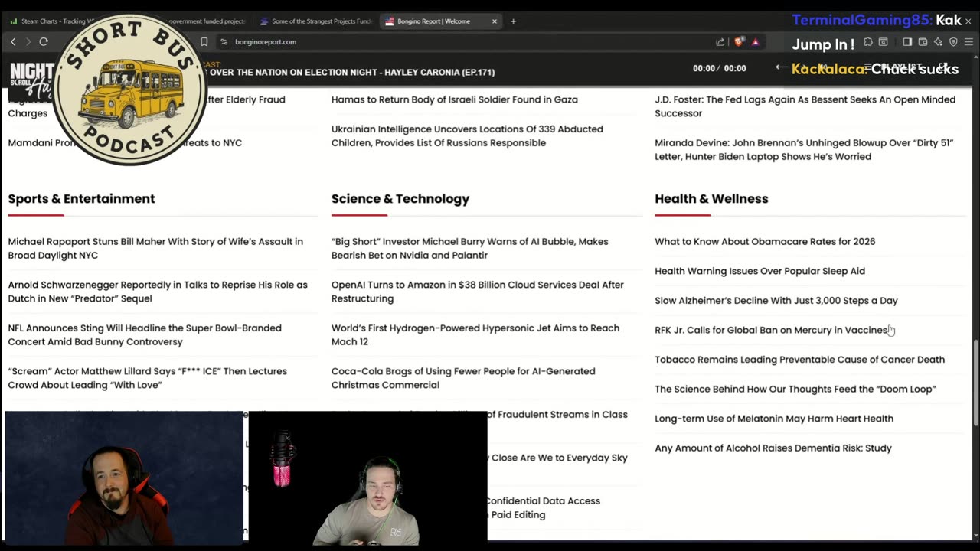Viewport: 980px width, 551px height.
Task: Open the Science & Technology section heading
Action: click(x=400, y=199)
